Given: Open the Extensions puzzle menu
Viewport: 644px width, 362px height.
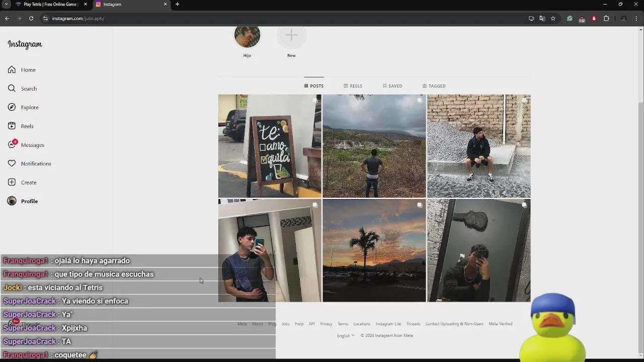Looking at the screenshot, I should click(606, 19).
